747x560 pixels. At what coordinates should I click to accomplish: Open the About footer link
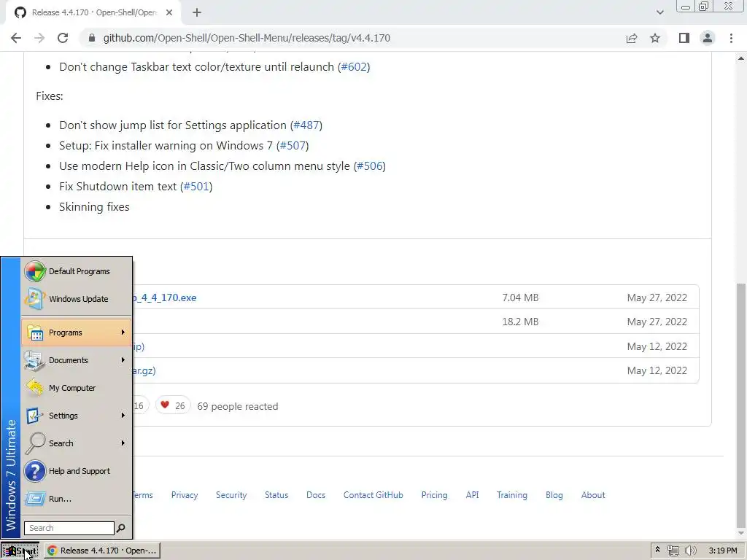(x=593, y=495)
